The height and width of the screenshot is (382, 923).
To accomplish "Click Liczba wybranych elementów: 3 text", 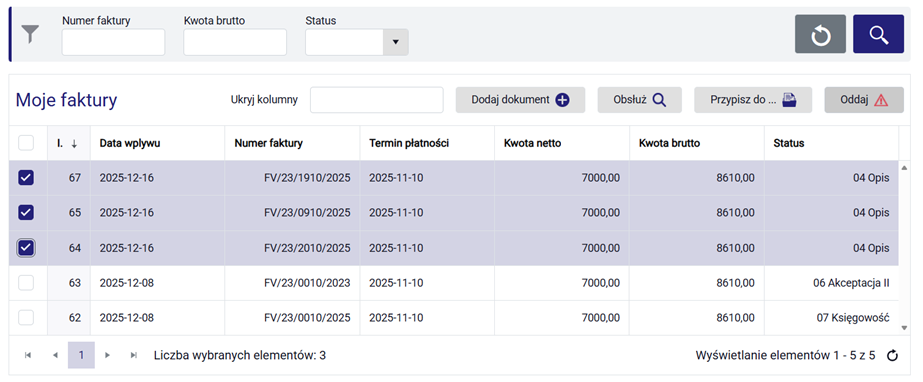I will [x=240, y=356].
